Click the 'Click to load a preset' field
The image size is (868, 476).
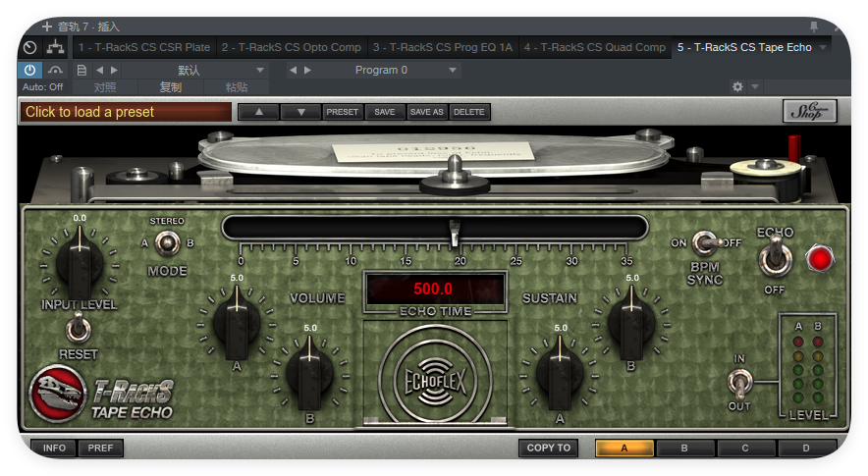click(x=126, y=112)
